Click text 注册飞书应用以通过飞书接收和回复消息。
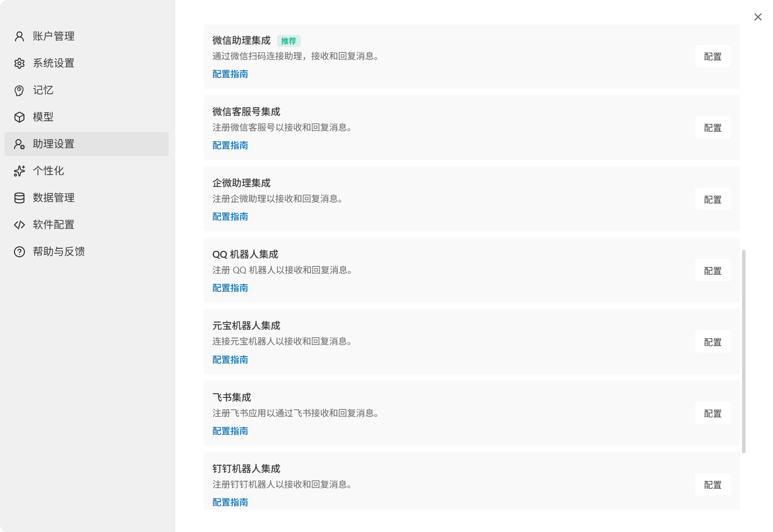Viewport: 773px width, 532px height. pyautogui.click(x=297, y=413)
